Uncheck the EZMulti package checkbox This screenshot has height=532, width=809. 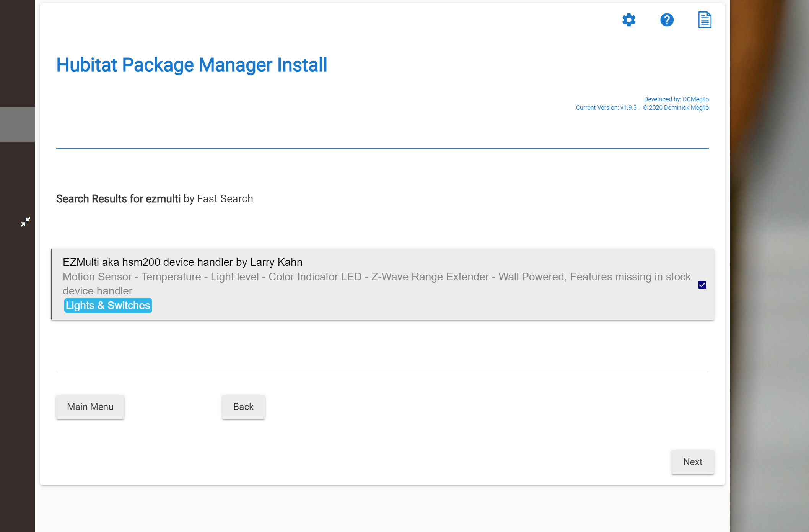click(x=702, y=285)
